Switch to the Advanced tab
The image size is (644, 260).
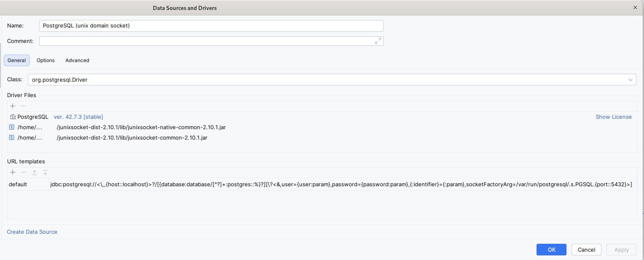pos(77,60)
